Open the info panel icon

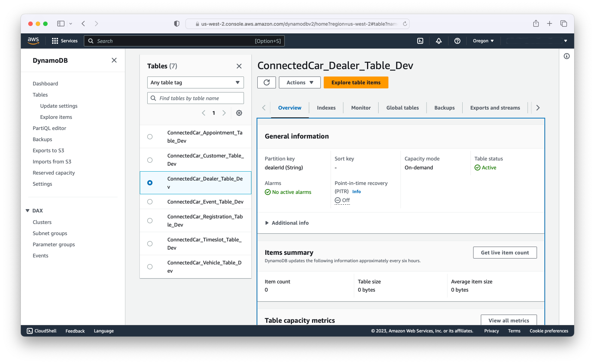click(x=567, y=56)
